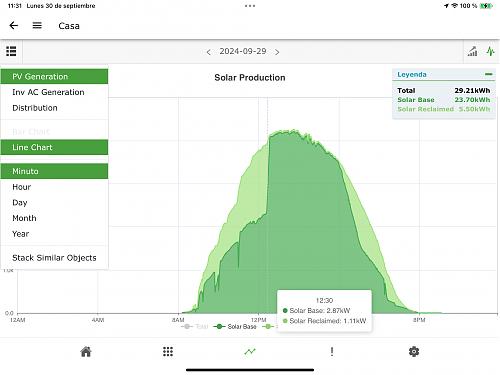
Task: Toggle the chart options list icon
Action: click(11, 51)
